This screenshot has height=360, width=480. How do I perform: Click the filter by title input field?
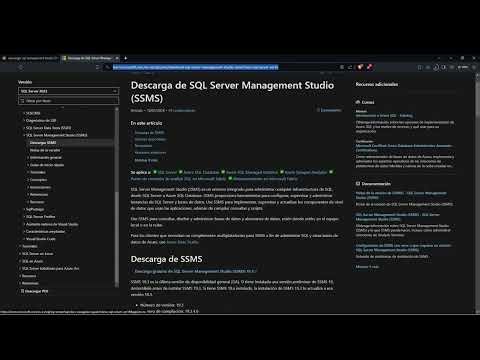68,101
